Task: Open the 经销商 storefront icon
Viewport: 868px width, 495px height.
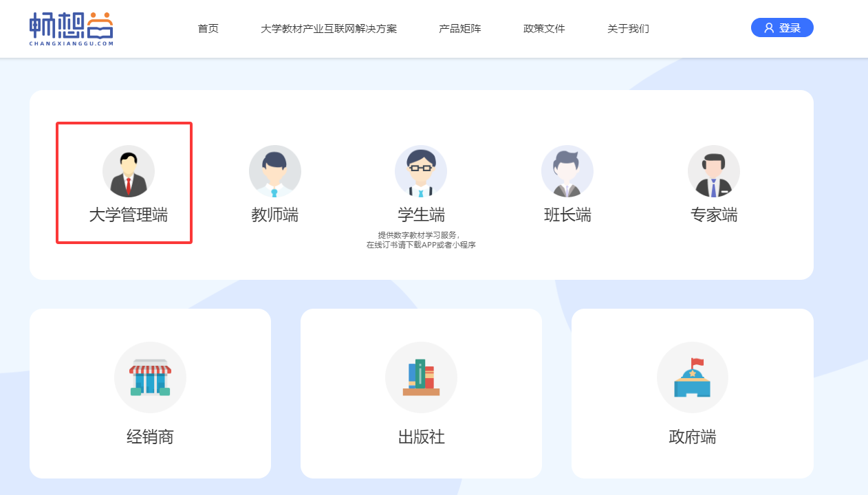Action: click(x=150, y=377)
